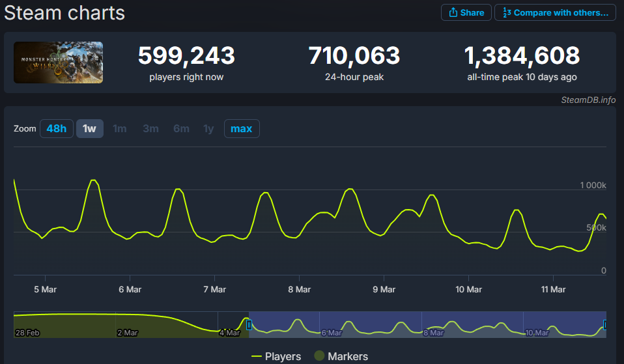
Task: Click the 8 Mar axis label
Action: pyautogui.click(x=299, y=289)
